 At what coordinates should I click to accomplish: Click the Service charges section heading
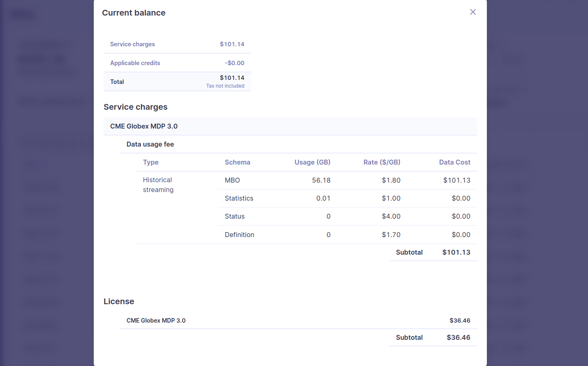(x=135, y=107)
